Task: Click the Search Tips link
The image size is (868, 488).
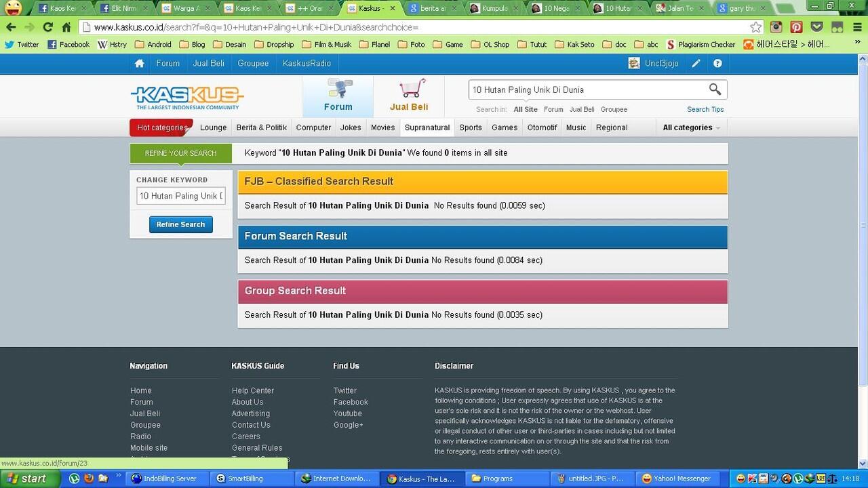Action: coord(705,109)
